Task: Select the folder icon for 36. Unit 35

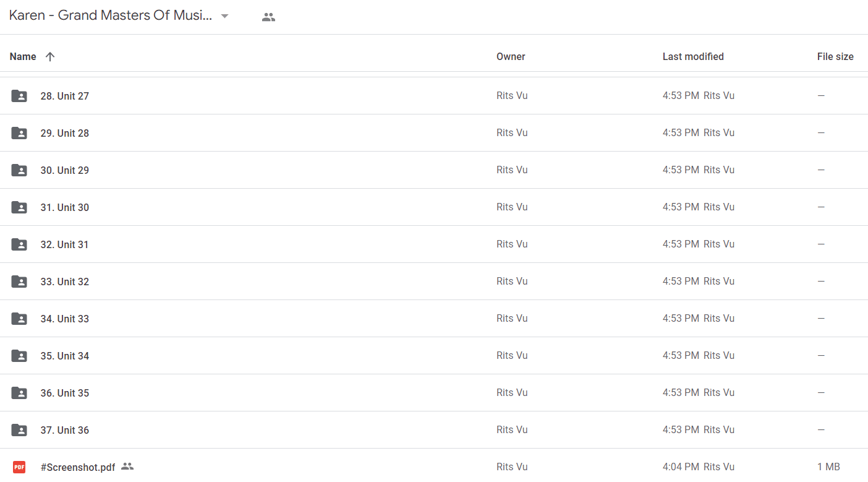Action: pyautogui.click(x=19, y=393)
